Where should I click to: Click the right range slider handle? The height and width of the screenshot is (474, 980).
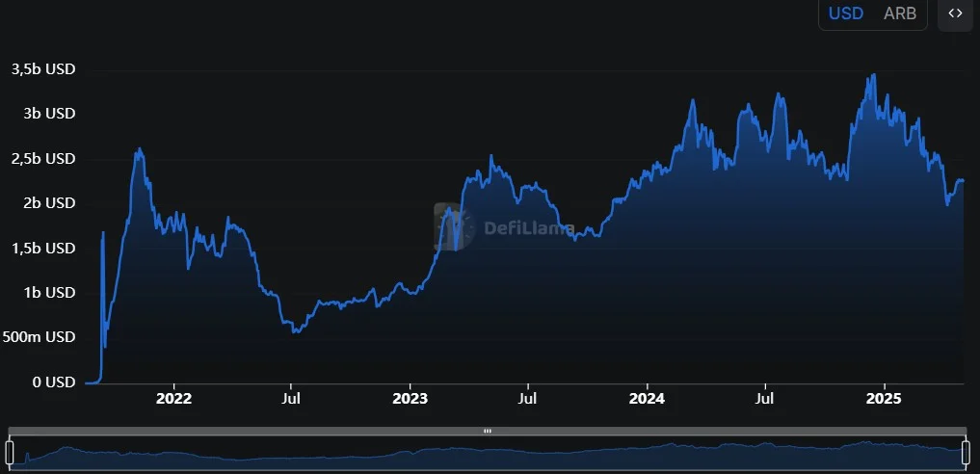(966, 451)
